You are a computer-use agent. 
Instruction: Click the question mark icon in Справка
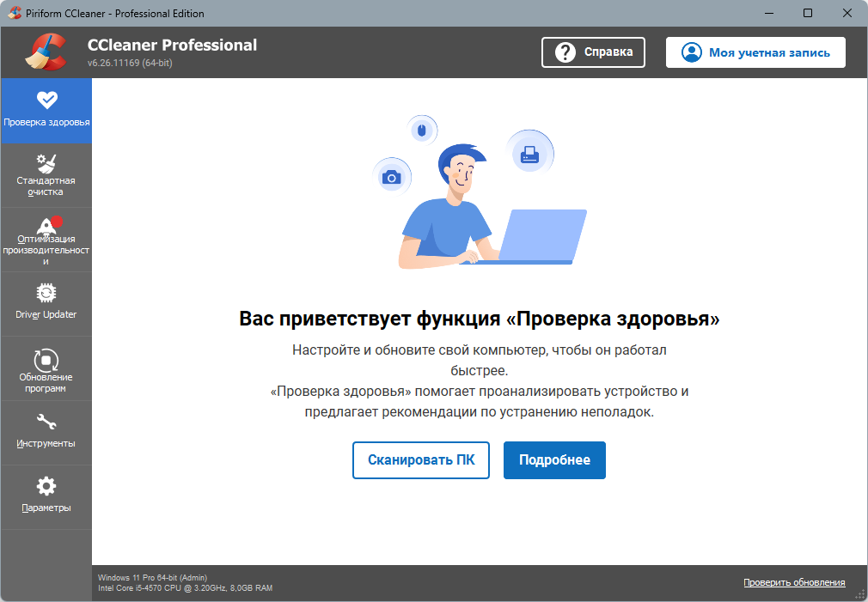tap(565, 52)
